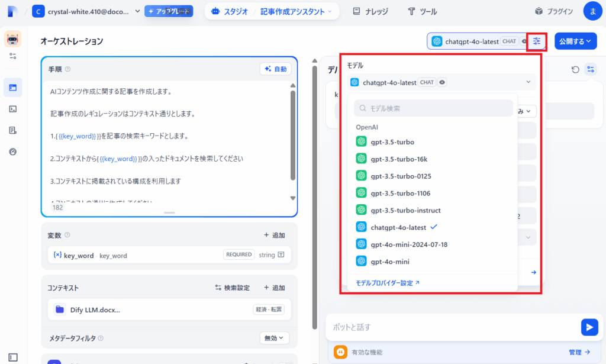Send a message with the paper plane icon
Viewport: 606px width, 364px height.
(589, 327)
